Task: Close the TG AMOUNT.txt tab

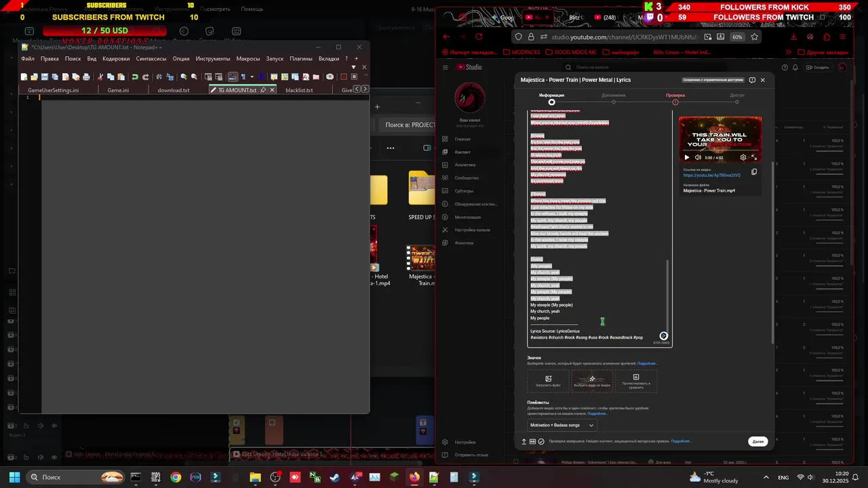Action: 273,90
